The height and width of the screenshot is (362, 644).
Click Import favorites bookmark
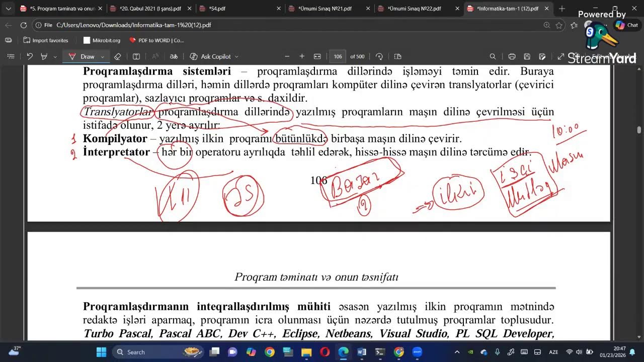[x=46, y=40]
